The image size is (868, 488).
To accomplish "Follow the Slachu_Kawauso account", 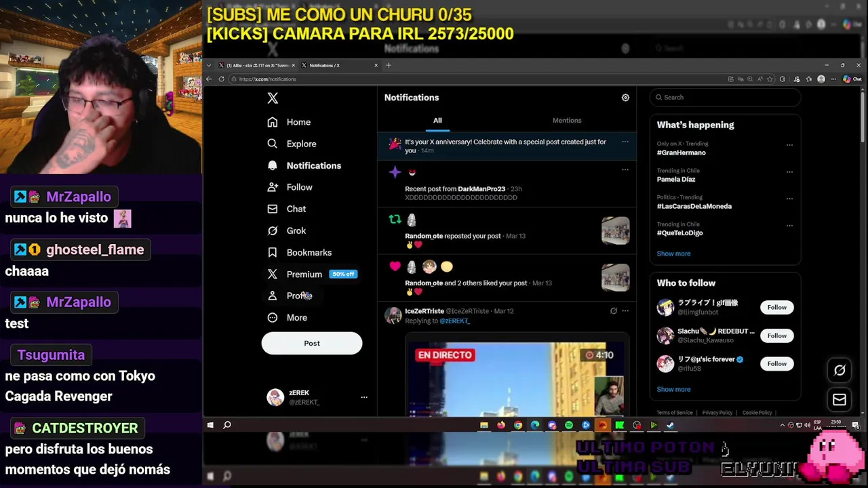I will (776, 335).
